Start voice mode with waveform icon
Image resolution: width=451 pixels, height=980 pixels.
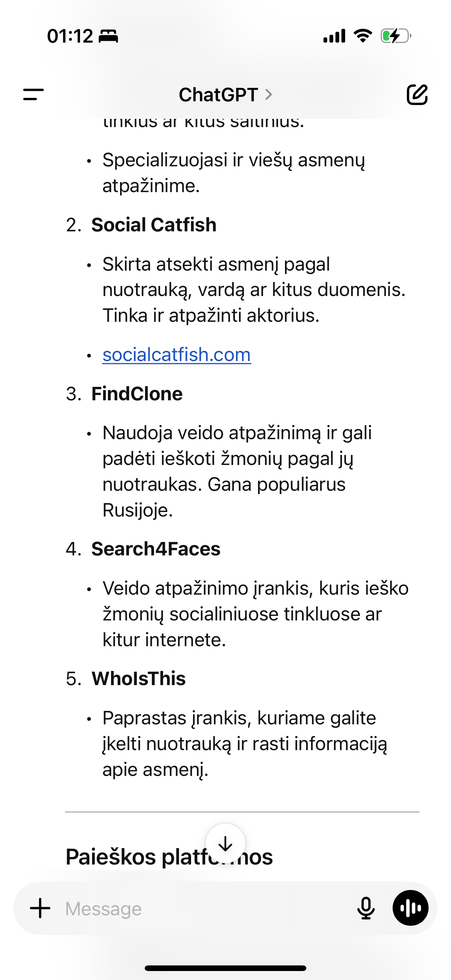[410, 909]
